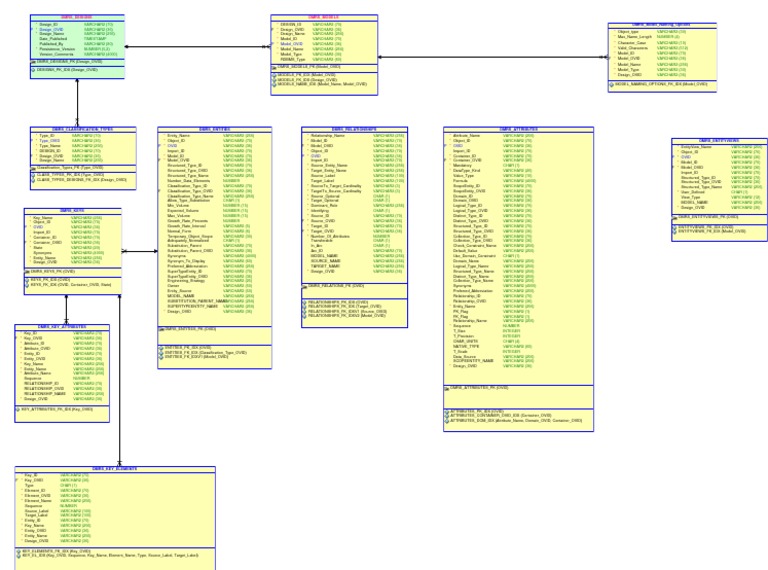768x570 pixels.
Task: Select connector from DMRS_KEYS down to DMRS_KEY_ELEMENTS
Action: click(120, 380)
